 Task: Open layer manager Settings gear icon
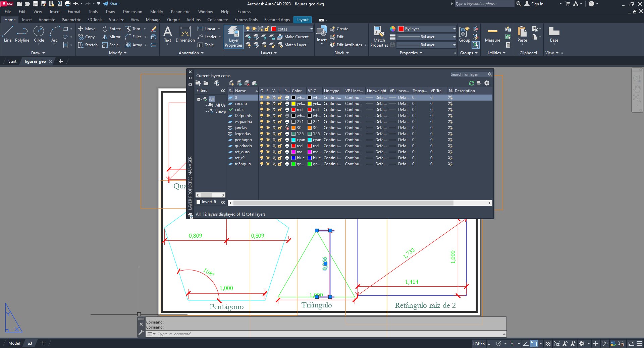coord(487,83)
